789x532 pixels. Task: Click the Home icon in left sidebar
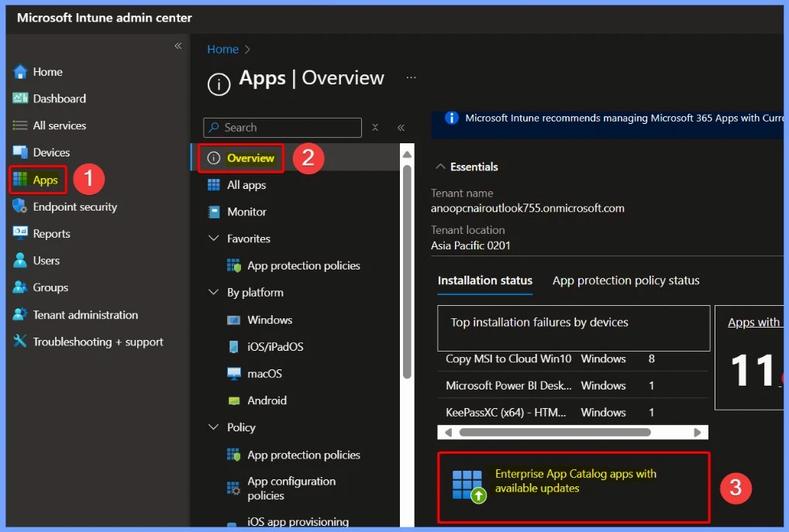point(20,72)
